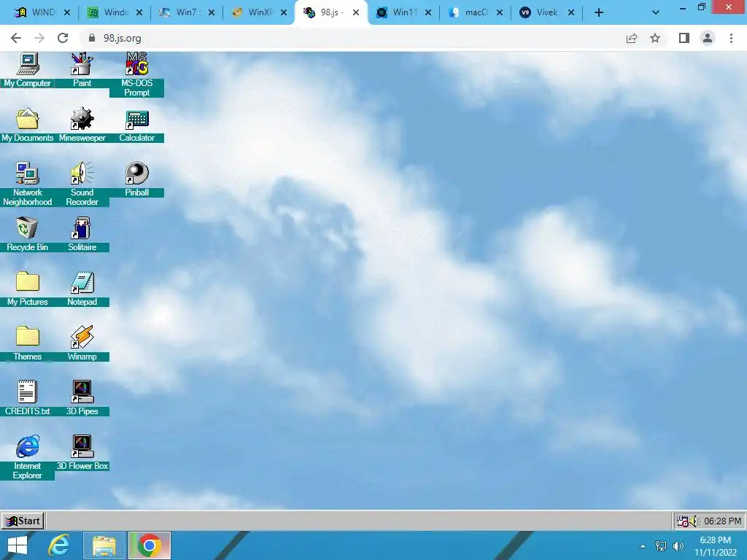Switch to the Win11 browser tab
The image size is (747, 560).
click(x=404, y=12)
